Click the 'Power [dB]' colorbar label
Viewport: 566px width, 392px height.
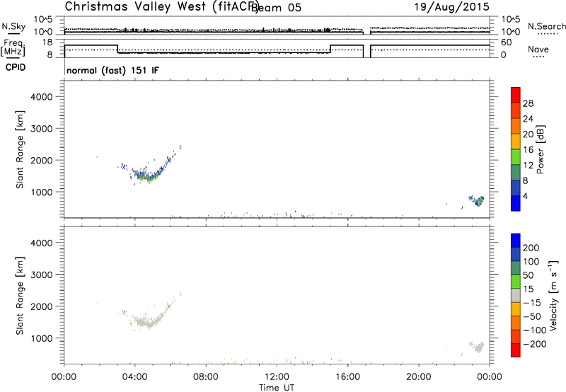coord(540,149)
